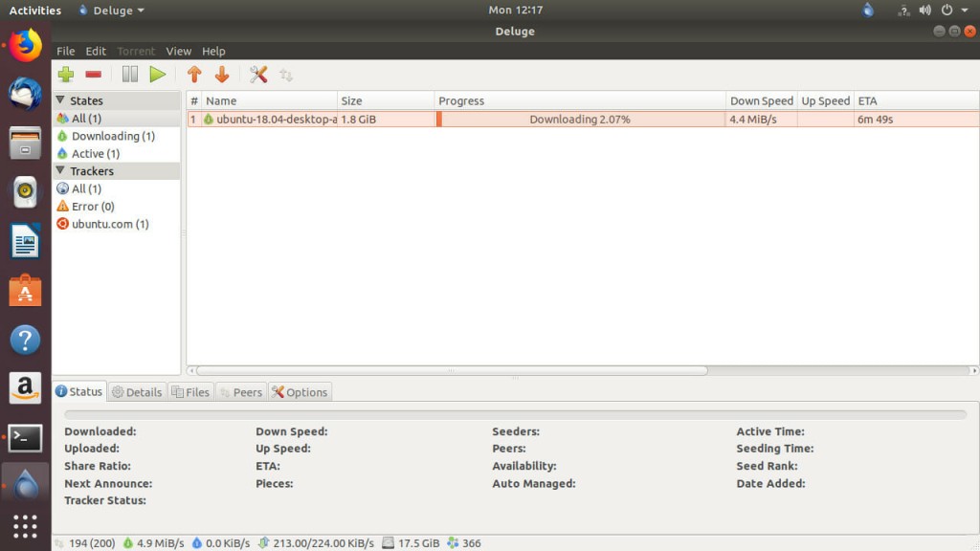Open the Help question-mark dock icon
Image resolution: width=980 pixels, height=551 pixels.
coord(25,340)
